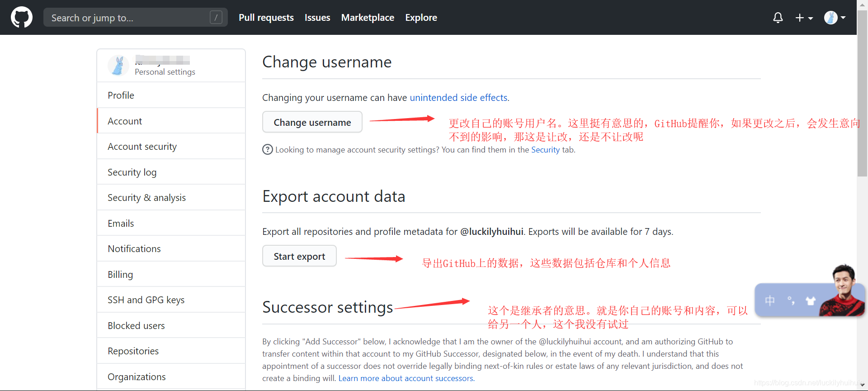Image resolution: width=868 pixels, height=391 pixels.
Task: Open Security log settings
Action: [171, 172]
